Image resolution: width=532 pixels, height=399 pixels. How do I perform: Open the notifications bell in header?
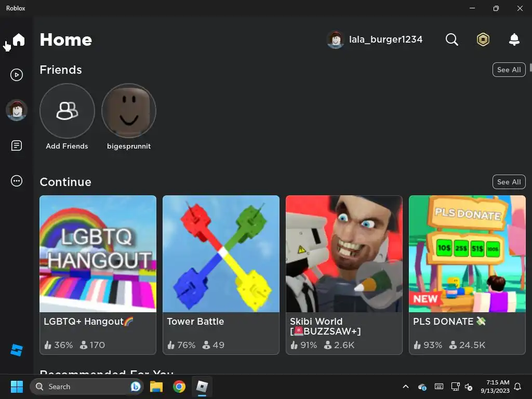pyautogui.click(x=514, y=39)
